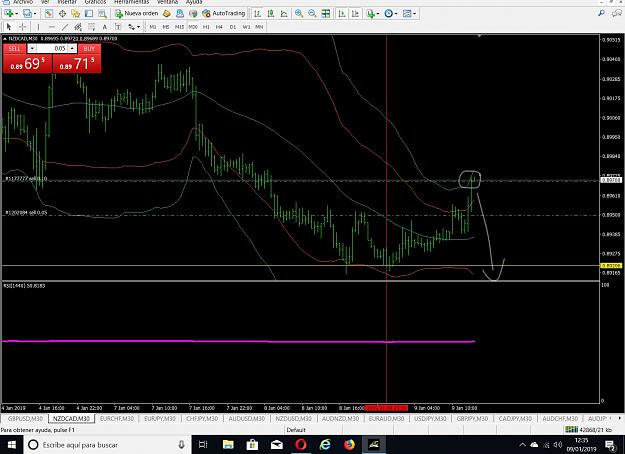Zoom in on the chart
The width and height of the screenshot is (625, 454).
point(299,14)
